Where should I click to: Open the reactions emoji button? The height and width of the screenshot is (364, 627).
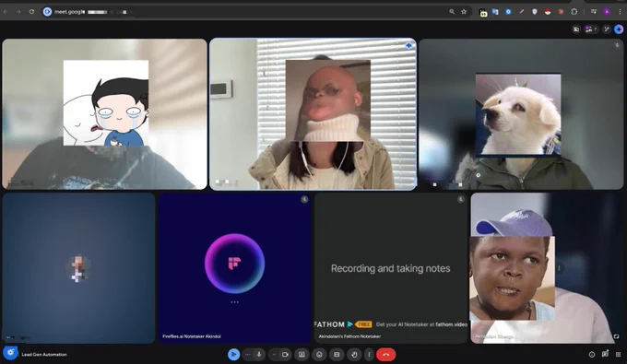(319, 355)
